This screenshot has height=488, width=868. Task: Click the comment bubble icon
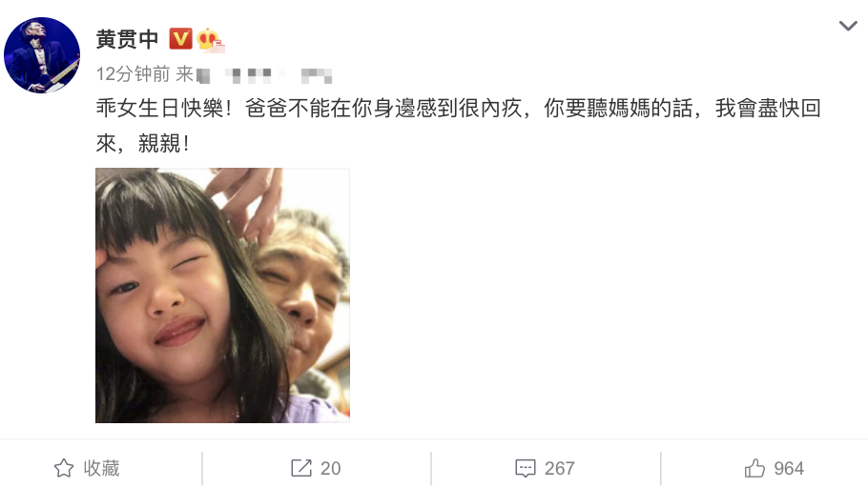(x=526, y=469)
